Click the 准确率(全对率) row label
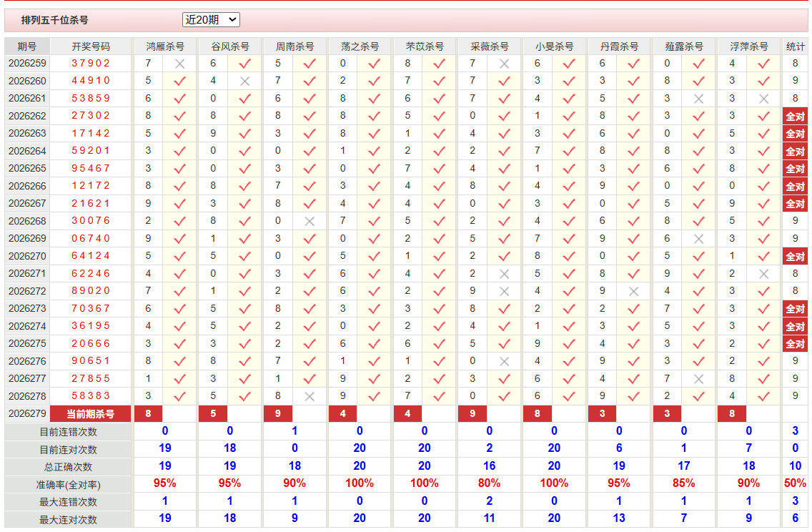Image resolution: width=812 pixels, height=532 pixels. tap(68, 484)
